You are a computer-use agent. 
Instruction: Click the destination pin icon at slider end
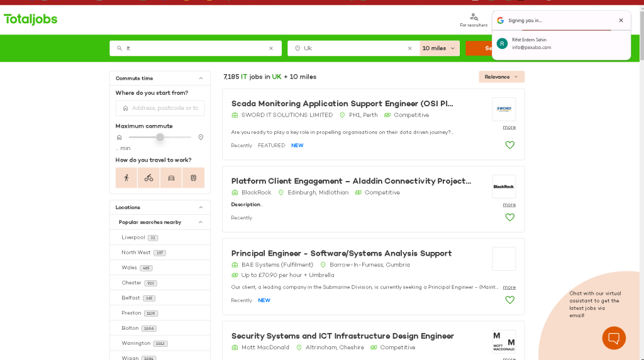(x=201, y=137)
